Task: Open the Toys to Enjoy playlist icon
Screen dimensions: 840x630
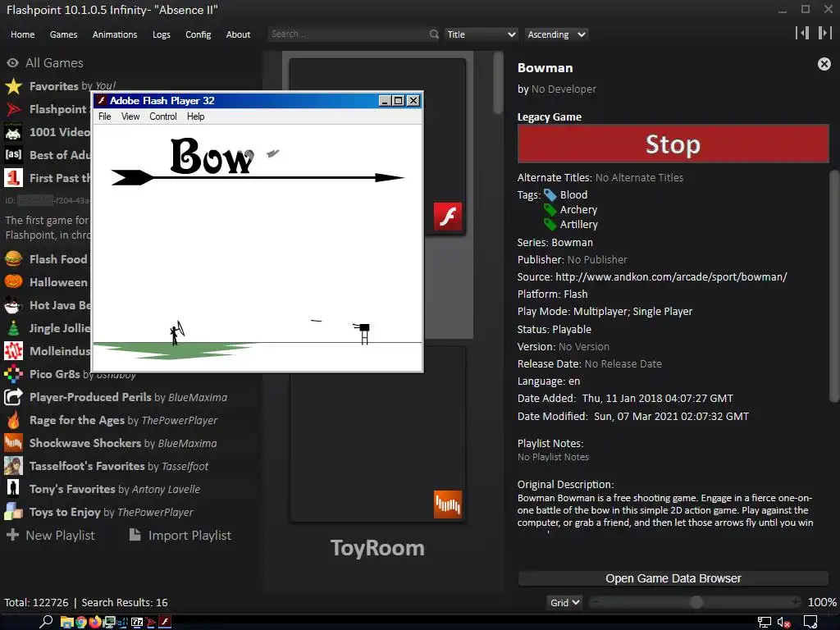Action: 13,512
